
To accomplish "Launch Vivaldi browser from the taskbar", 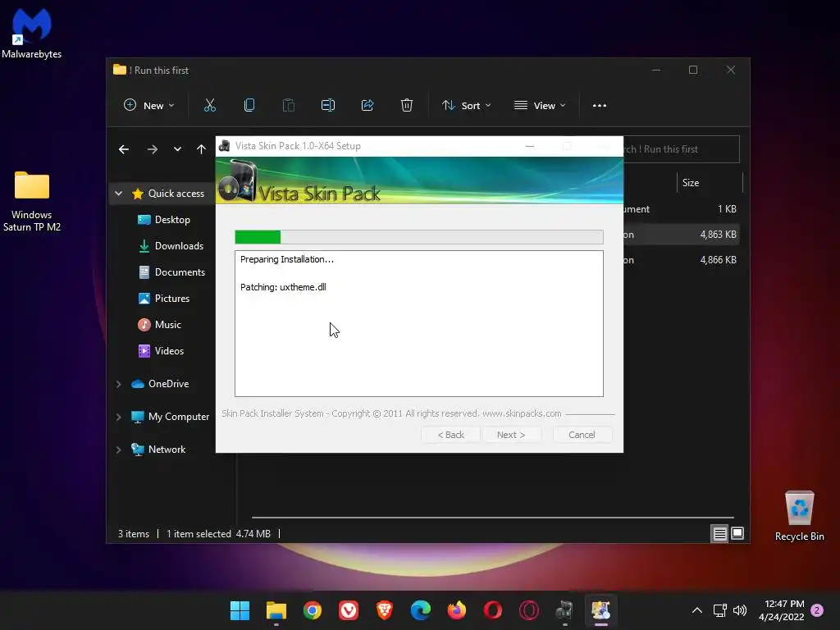I will pyautogui.click(x=349, y=610).
